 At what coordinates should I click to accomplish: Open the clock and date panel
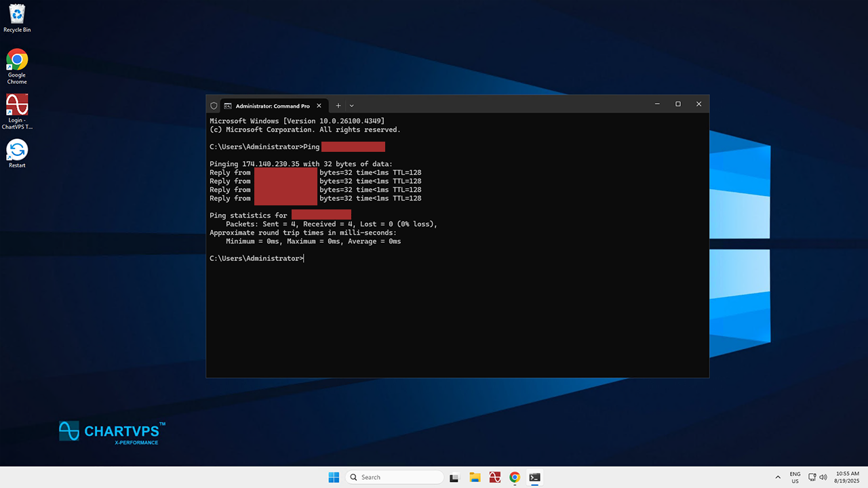(x=847, y=477)
